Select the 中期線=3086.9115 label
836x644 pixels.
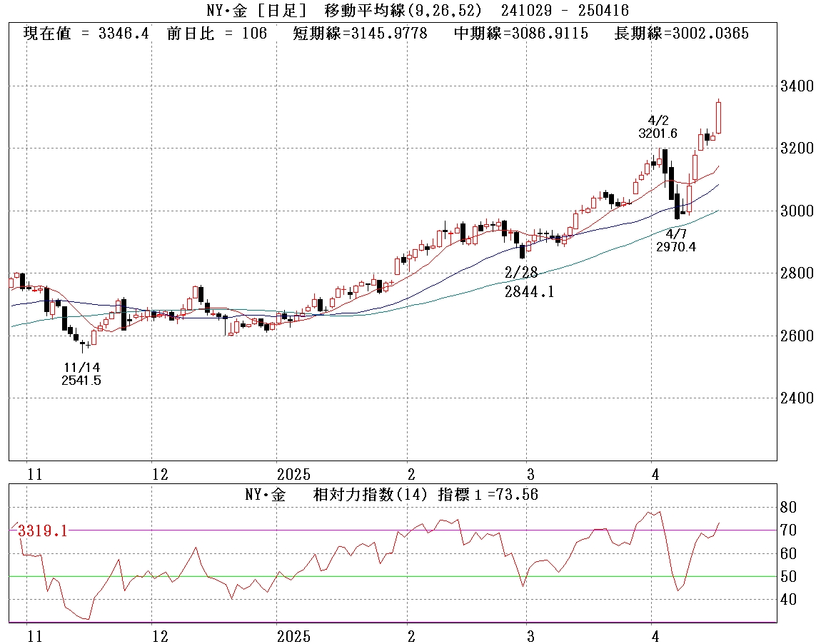(521, 34)
